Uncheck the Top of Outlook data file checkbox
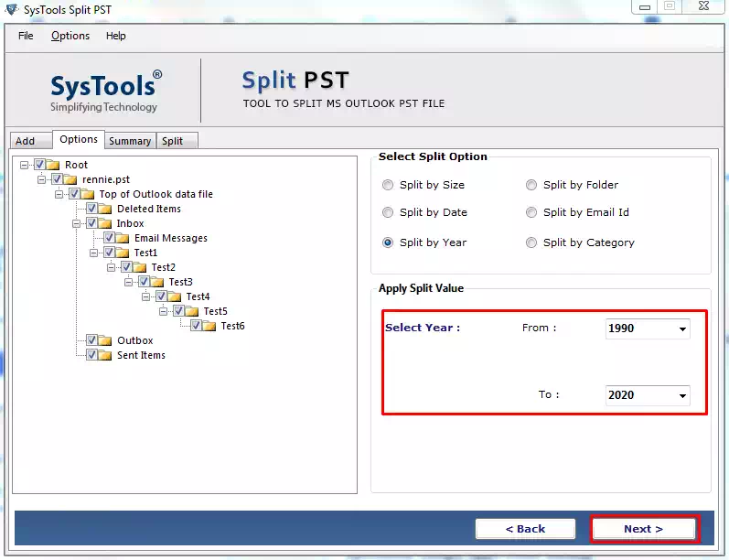The width and height of the screenshot is (729, 560). [x=74, y=193]
